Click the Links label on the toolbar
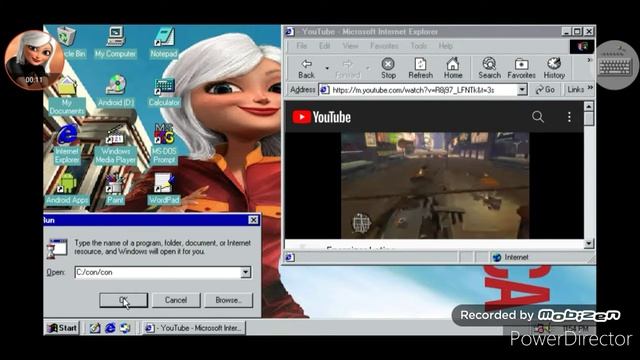Screen dimensions: 640x360 (575, 90)
